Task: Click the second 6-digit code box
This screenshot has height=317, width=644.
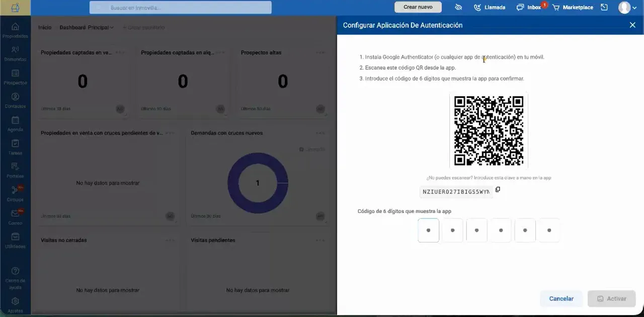Action: point(452,230)
